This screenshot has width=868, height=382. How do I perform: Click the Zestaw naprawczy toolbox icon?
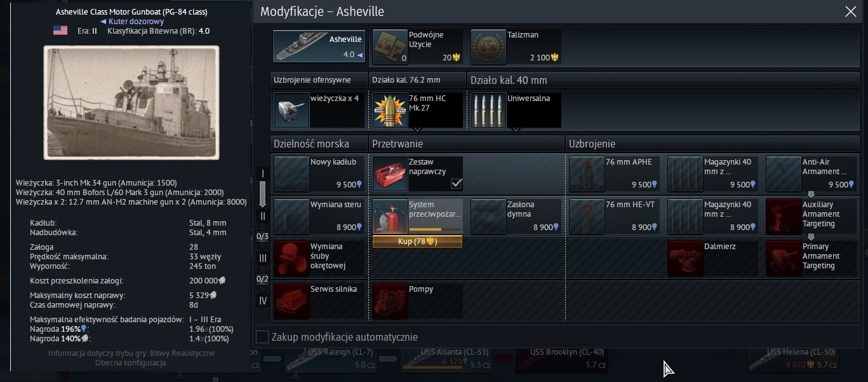tap(390, 174)
